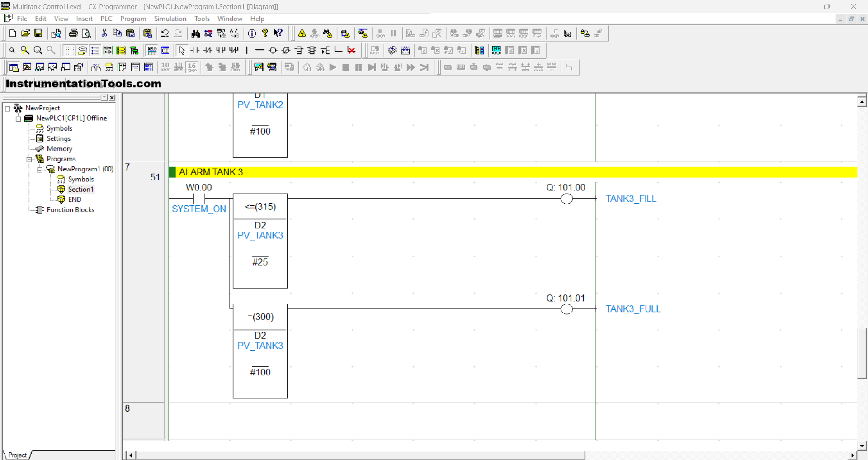The image size is (868, 460).
Task: Click horizontal scroll left arrow
Action: tap(131, 455)
